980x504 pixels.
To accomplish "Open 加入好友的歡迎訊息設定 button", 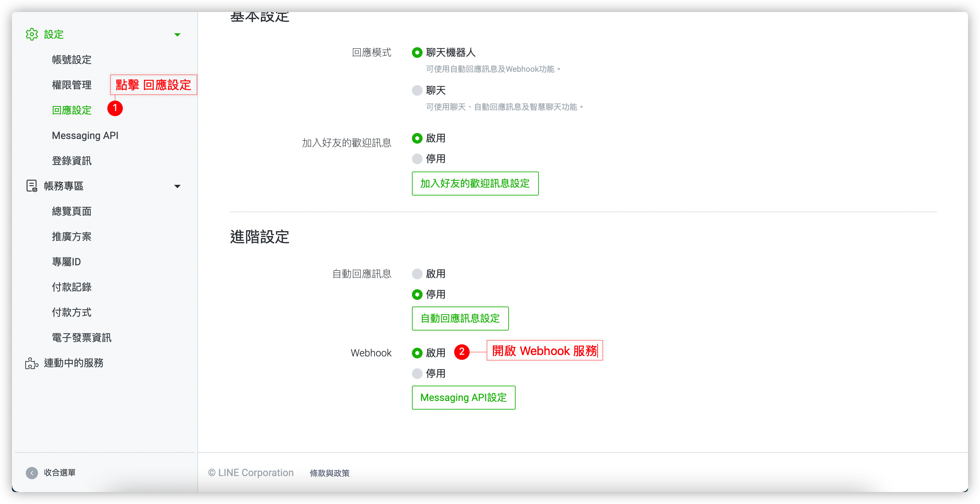I will (x=475, y=184).
